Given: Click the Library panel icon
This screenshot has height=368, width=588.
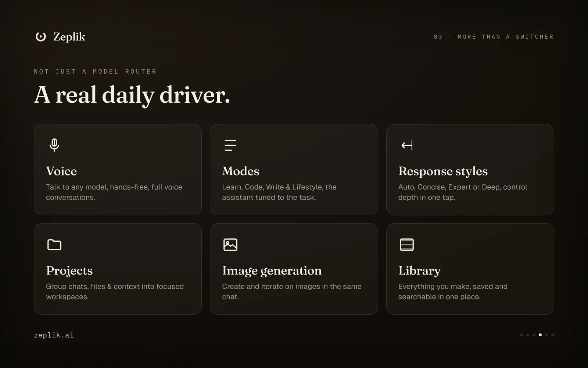Looking at the screenshot, I should pos(407,245).
